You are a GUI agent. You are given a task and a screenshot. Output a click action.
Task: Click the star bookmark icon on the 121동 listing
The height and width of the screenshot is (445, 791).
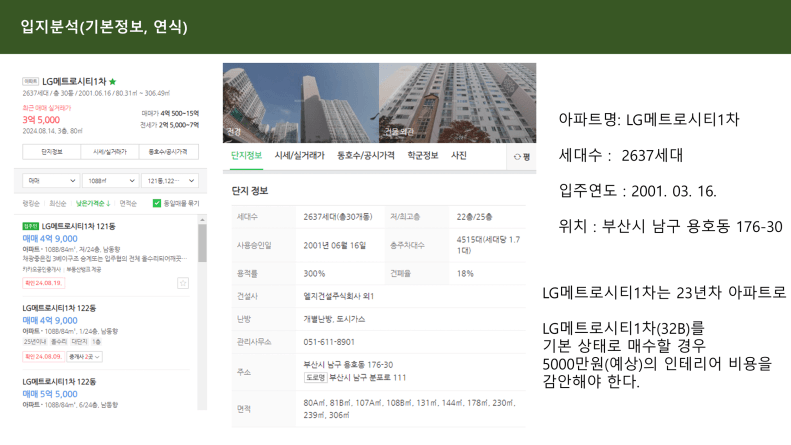pos(183,283)
